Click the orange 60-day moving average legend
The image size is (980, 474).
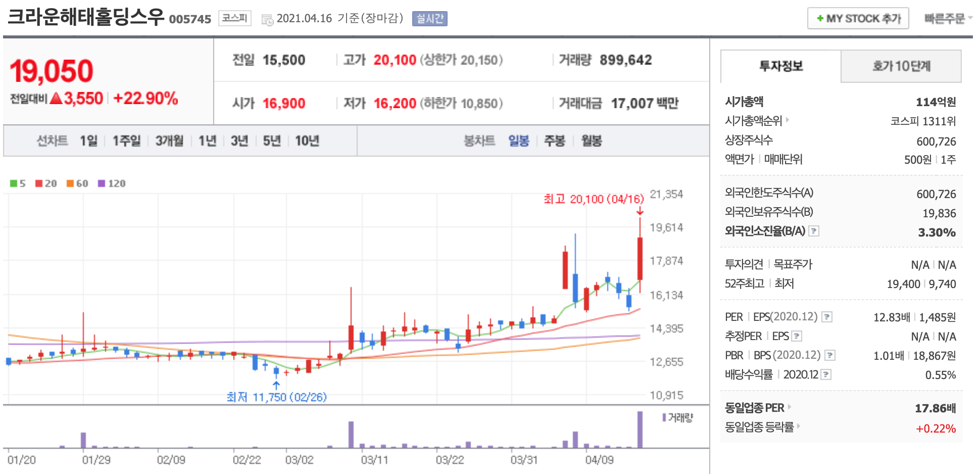pos(77,183)
